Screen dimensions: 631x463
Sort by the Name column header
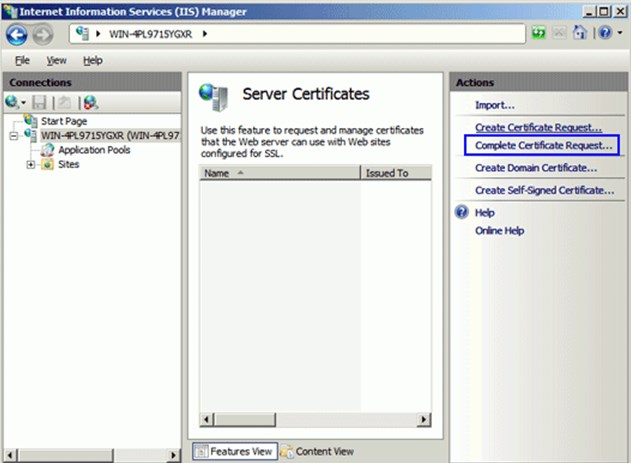click(280, 173)
